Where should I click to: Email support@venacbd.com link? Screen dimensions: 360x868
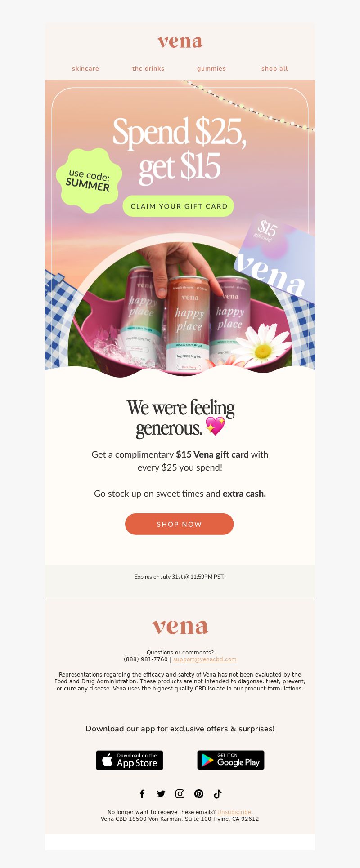point(205,659)
